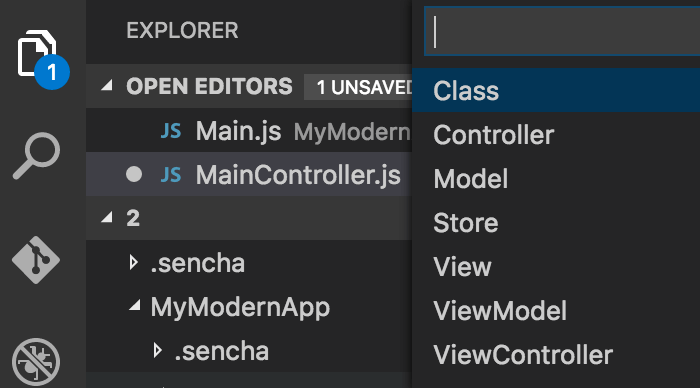Choose ViewModel from the quick pick list
The width and height of the screenshot is (700, 388).
coord(556,310)
